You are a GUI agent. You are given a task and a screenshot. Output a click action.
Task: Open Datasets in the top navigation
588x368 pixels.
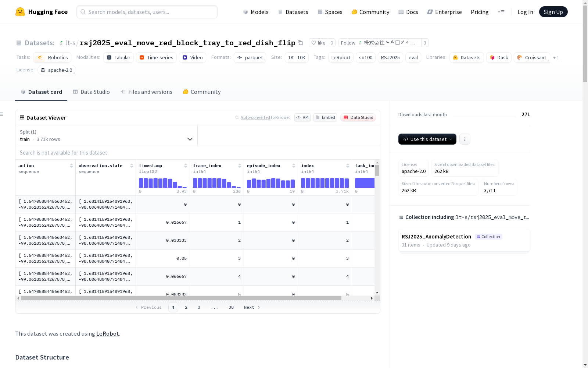pyautogui.click(x=293, y=12)
